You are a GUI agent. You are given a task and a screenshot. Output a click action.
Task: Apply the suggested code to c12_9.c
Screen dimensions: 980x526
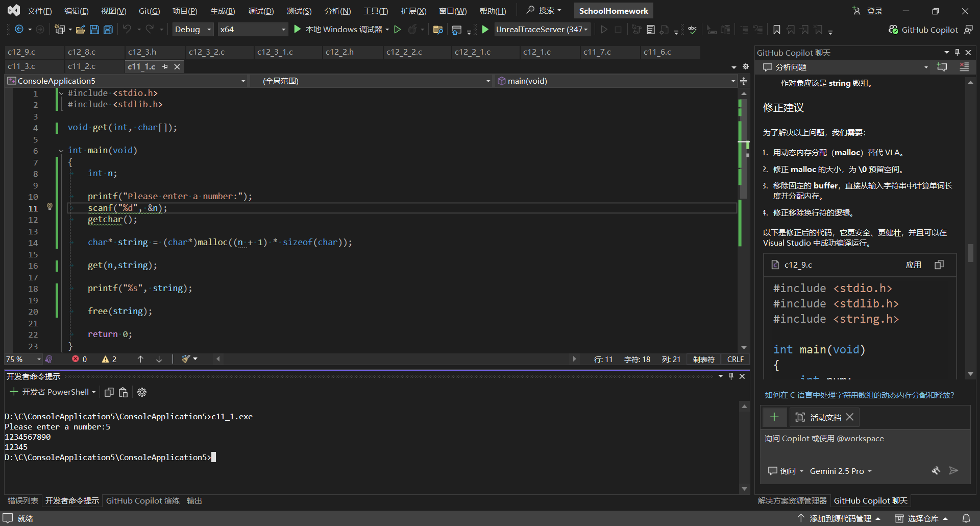913,265
